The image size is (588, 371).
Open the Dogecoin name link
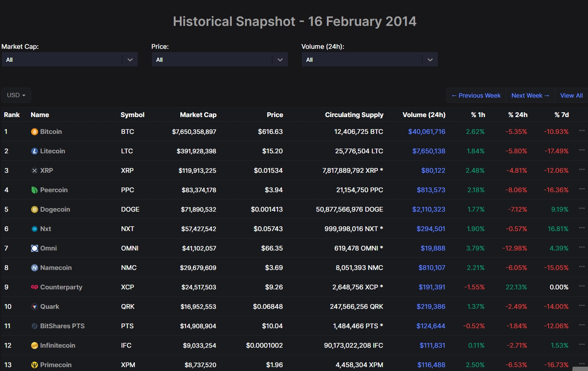55,209
